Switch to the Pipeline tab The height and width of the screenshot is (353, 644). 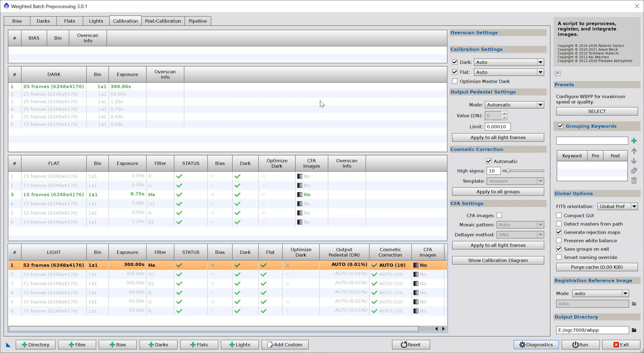click(198, 21)
